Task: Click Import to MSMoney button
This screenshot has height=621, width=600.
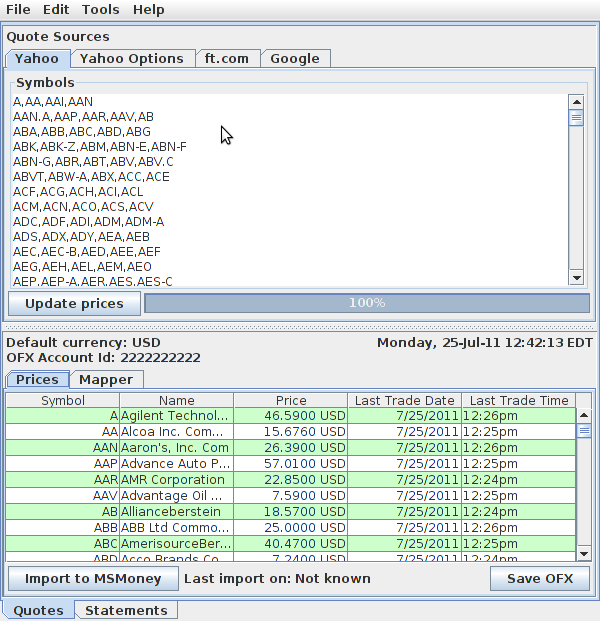Action: (93, 578)
